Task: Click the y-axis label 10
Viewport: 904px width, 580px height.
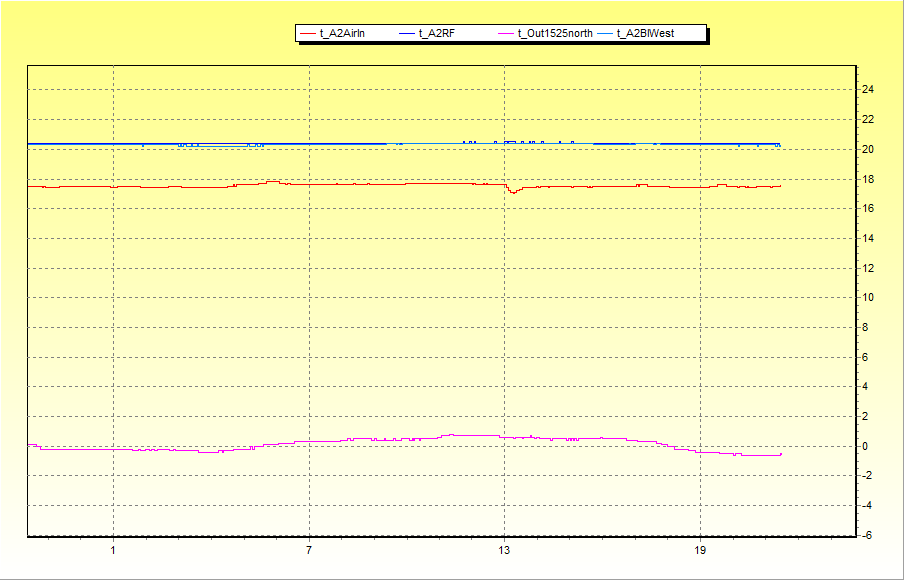Action: click(x=868, y=297)
